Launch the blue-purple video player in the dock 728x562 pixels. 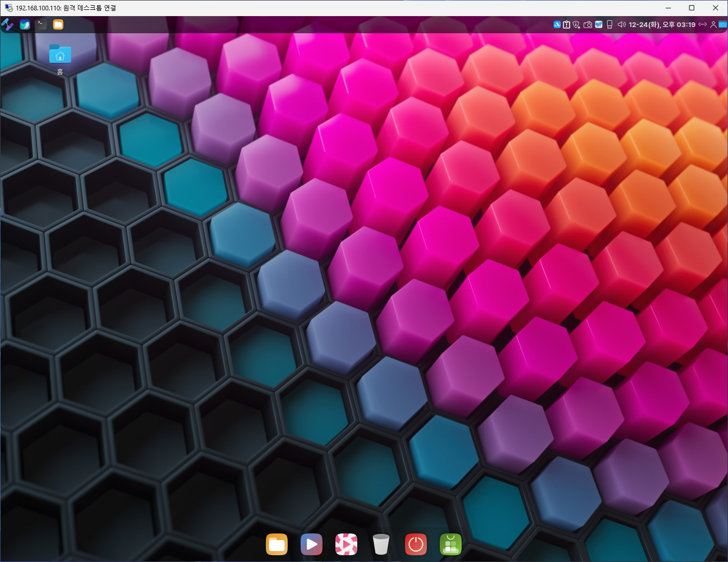pyautogui.click(x=312, y=544)
